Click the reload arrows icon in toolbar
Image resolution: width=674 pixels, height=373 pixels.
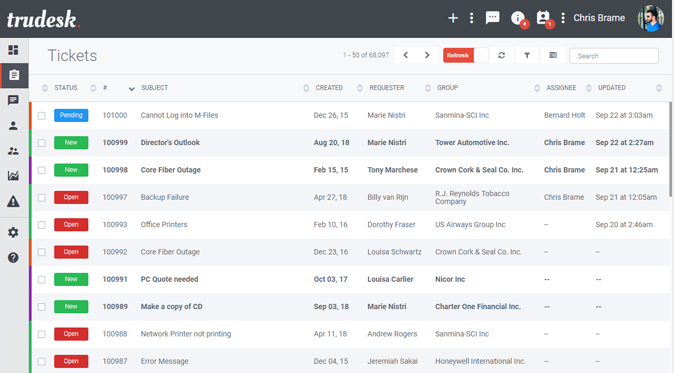coord(502,55)
